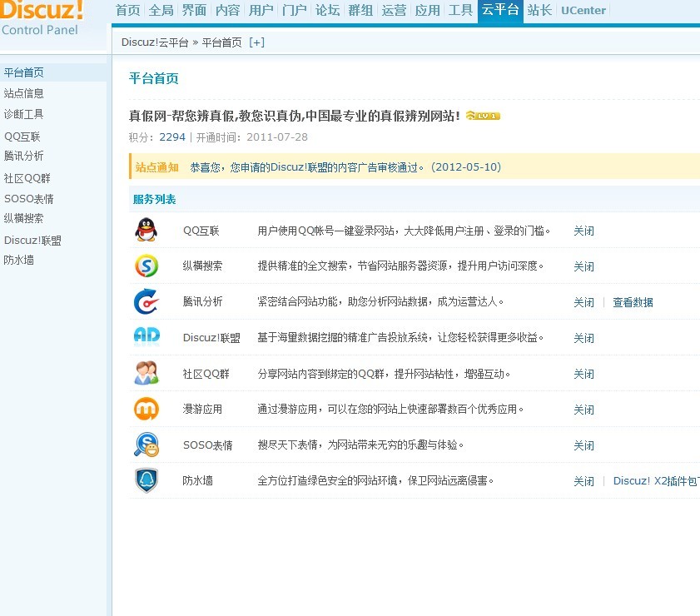The image size is (700, 616).
Task: Click the 防水墙 service description text
Action: pyautogui.click(x=375, y=480)
